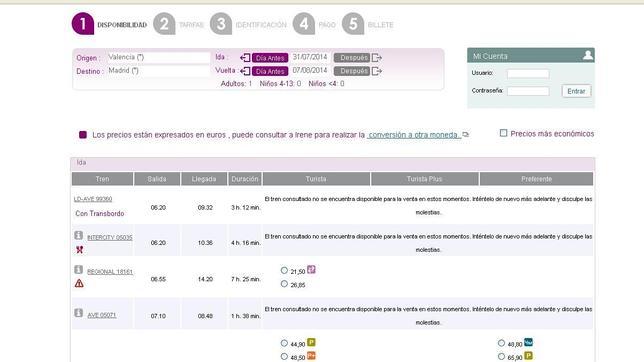Click the user profile icon in Mi Cuenta
Screen dimensions: 644x362
[588, 55]
